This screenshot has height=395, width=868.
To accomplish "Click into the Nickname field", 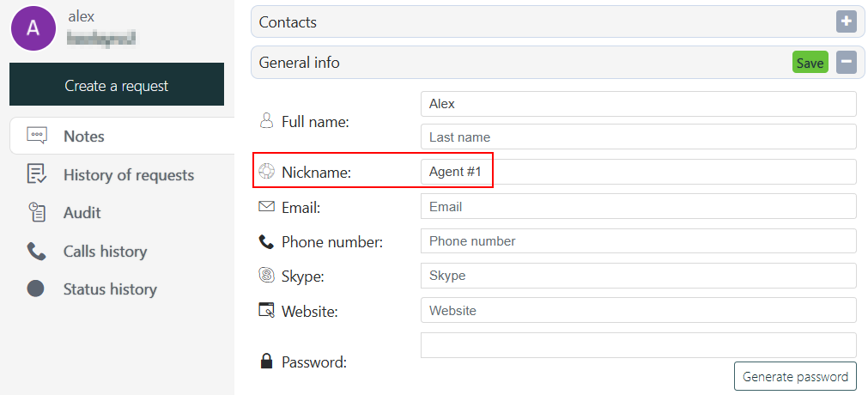I will [x=638, y=172].
